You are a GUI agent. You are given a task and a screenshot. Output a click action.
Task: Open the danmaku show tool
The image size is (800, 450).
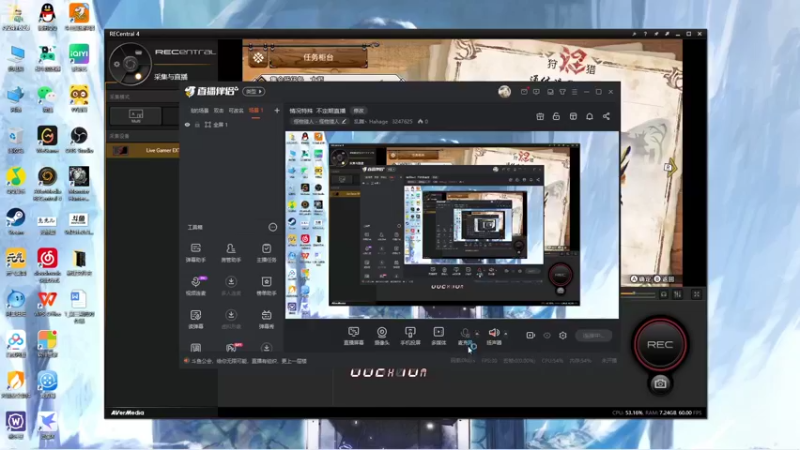point(266,319)
